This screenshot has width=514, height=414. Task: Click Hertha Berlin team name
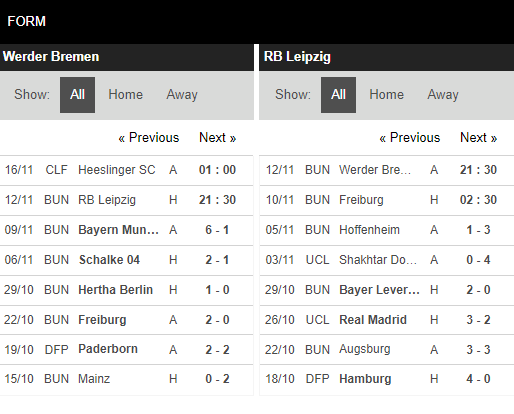115,290
